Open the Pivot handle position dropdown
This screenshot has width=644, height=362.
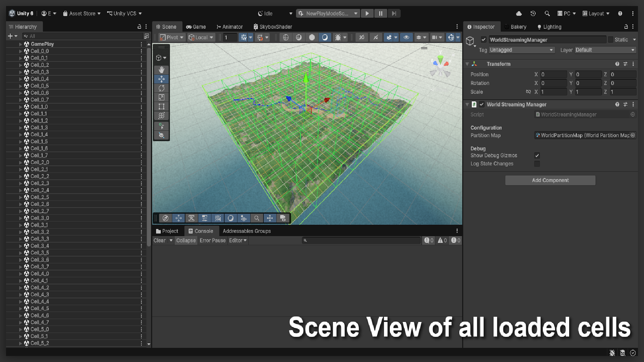pos(171,38)
